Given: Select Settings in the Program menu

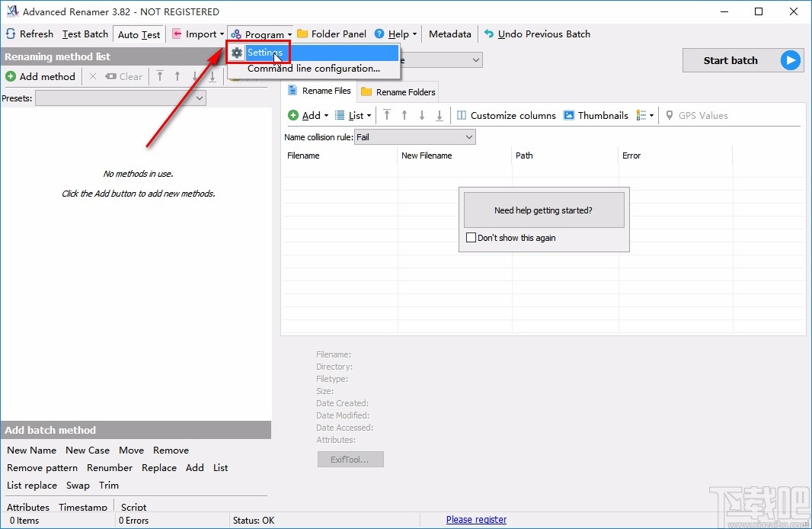Looking at the screenshot, I should (x=313, y=53).
